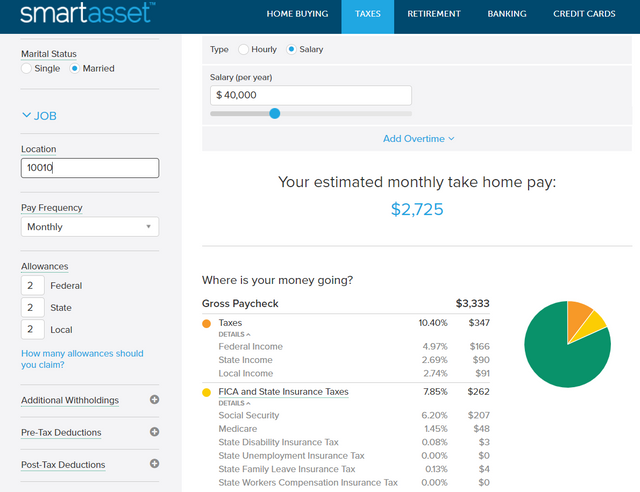
Task: Collapse Taxes DETAILS breakdown
Action: [x=234, y=334]
